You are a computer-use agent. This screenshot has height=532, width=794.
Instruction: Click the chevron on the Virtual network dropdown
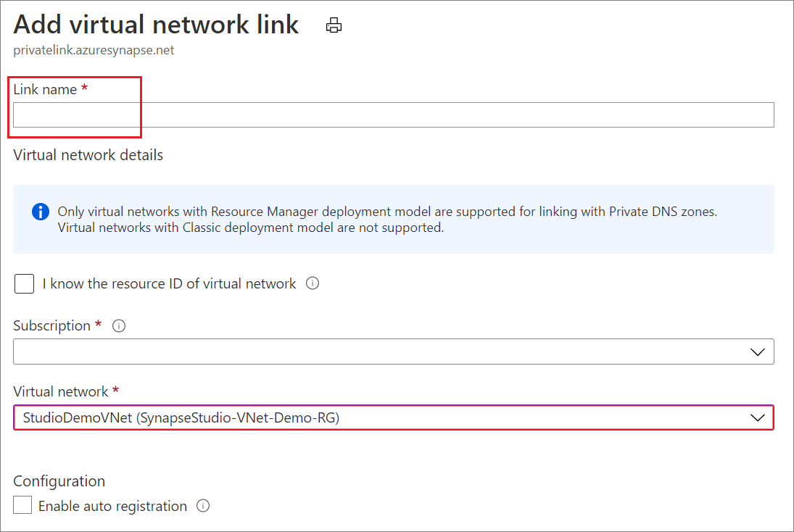click(758, 417)
